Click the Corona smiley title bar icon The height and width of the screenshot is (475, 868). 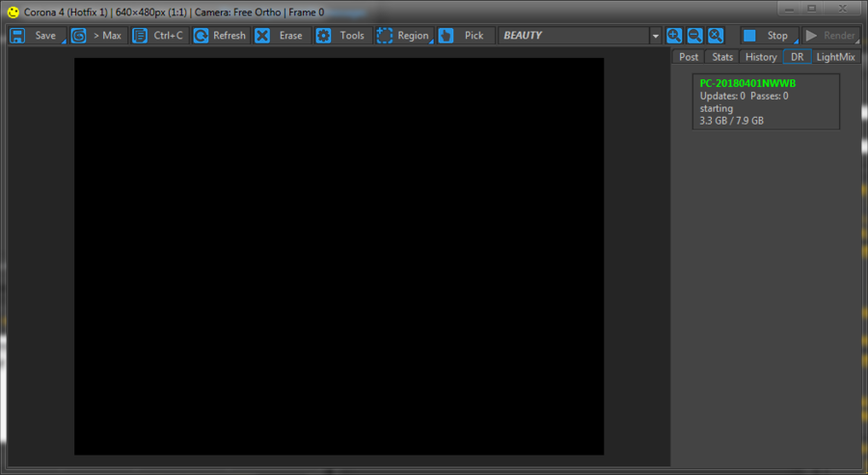point(13,13)
